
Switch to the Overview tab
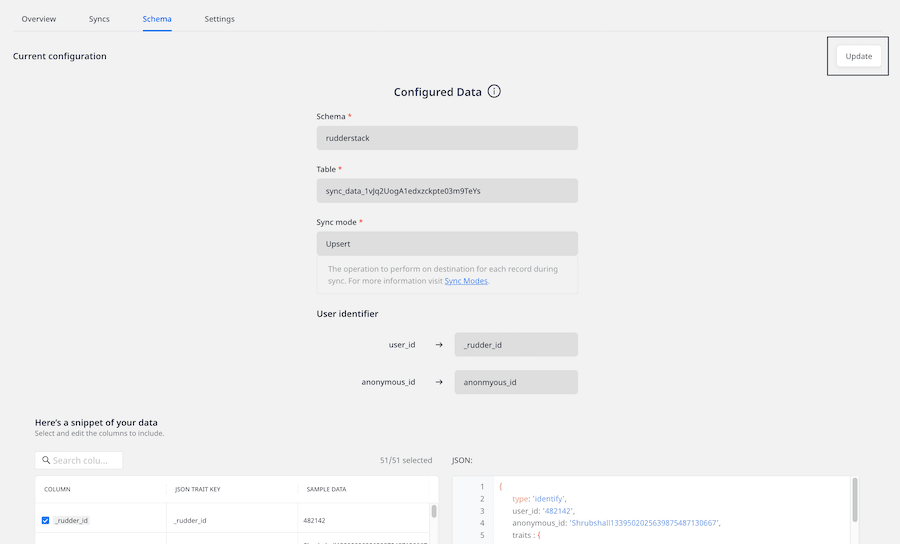tap(39, 19)
